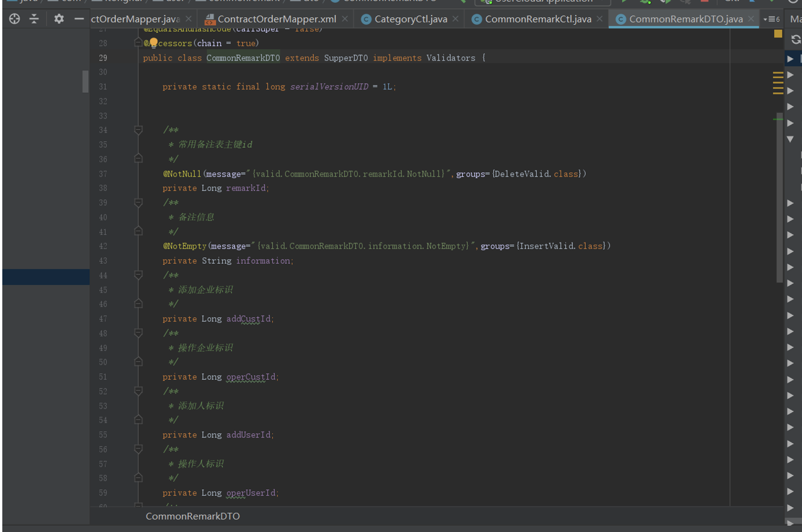Click the InsertValid.class group reference
The height and width of the screenshot is (532, 802).
(x=562, y=246)
